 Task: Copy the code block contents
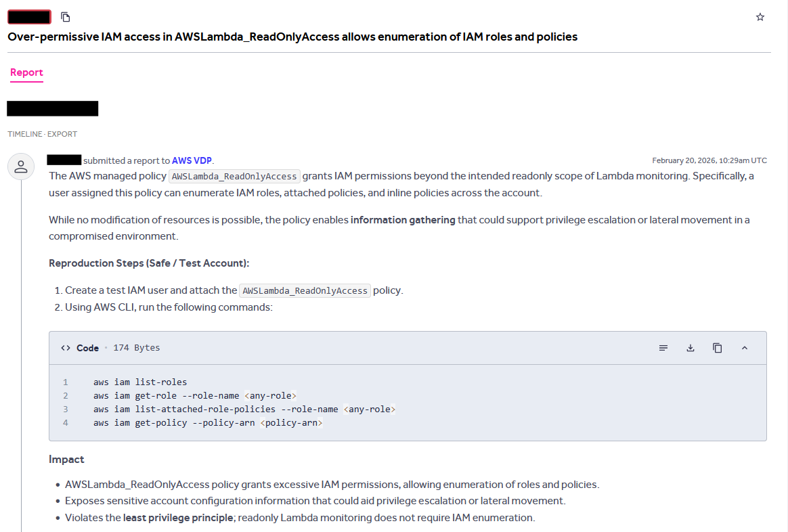pos(718,348)
